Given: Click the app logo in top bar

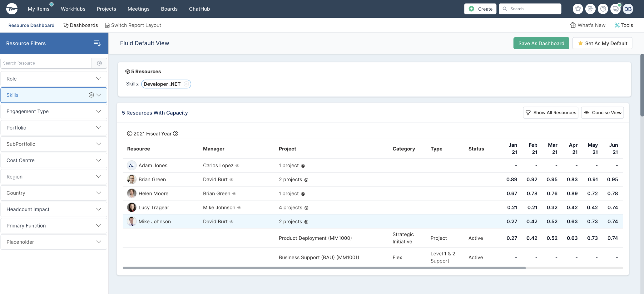Looking at the screenshot, I should (x=12, y=9).
